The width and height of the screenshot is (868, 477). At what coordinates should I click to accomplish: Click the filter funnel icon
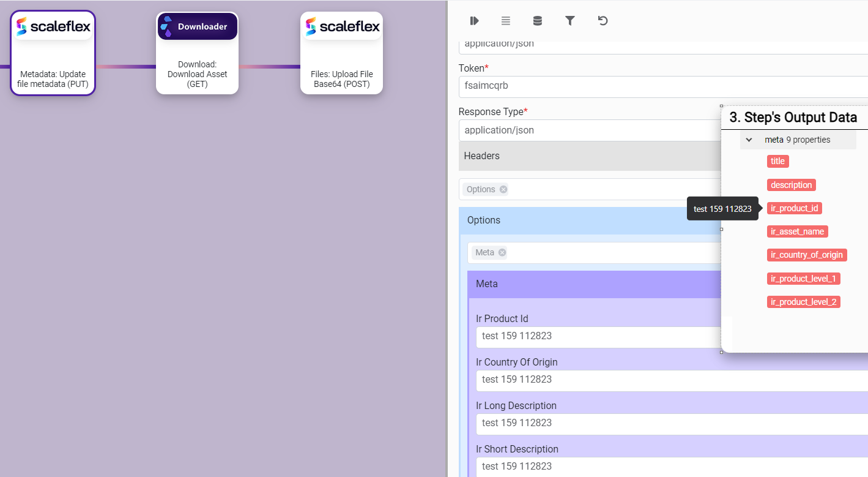pos(569,21)
